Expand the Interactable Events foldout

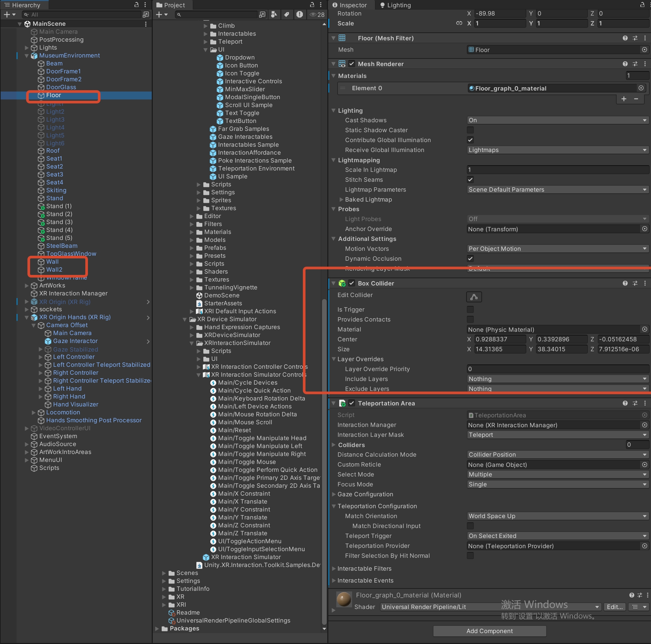point(334,580)
